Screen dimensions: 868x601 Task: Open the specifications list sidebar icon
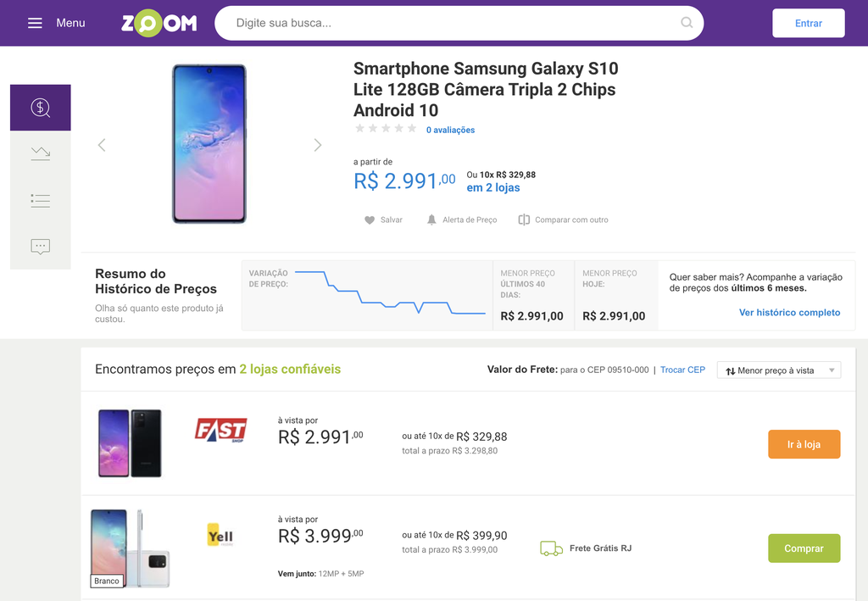pos(41,200)
